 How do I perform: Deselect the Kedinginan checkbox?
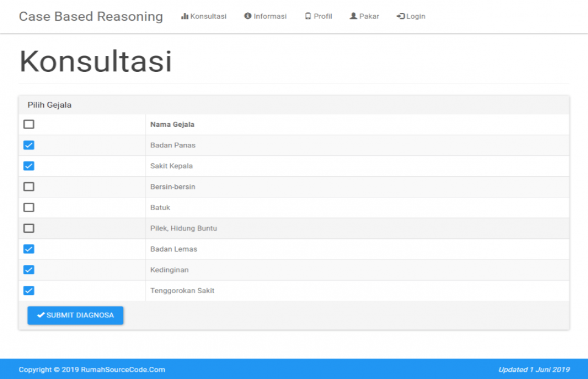coord(29,269)
